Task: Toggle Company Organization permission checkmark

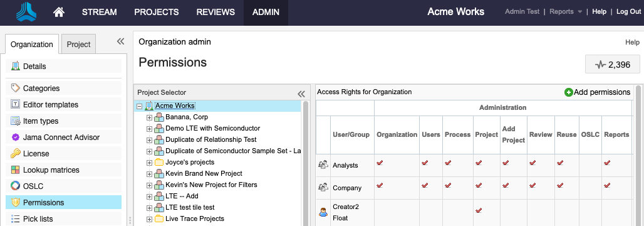Action: tap(380, 186)
